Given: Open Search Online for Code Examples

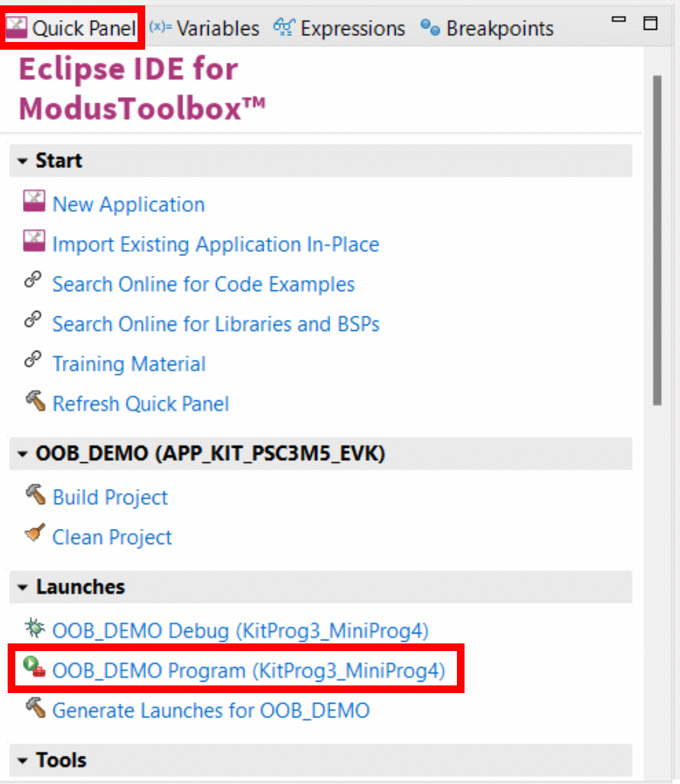Looking at the screenshot, I should pyautogui.click(x=203, y=284).
